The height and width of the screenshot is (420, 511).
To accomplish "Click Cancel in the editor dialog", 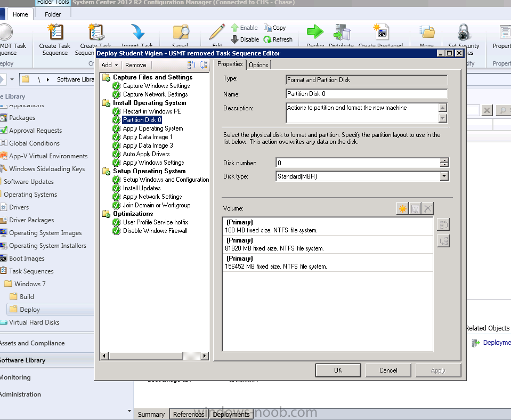I will [388, 370].
